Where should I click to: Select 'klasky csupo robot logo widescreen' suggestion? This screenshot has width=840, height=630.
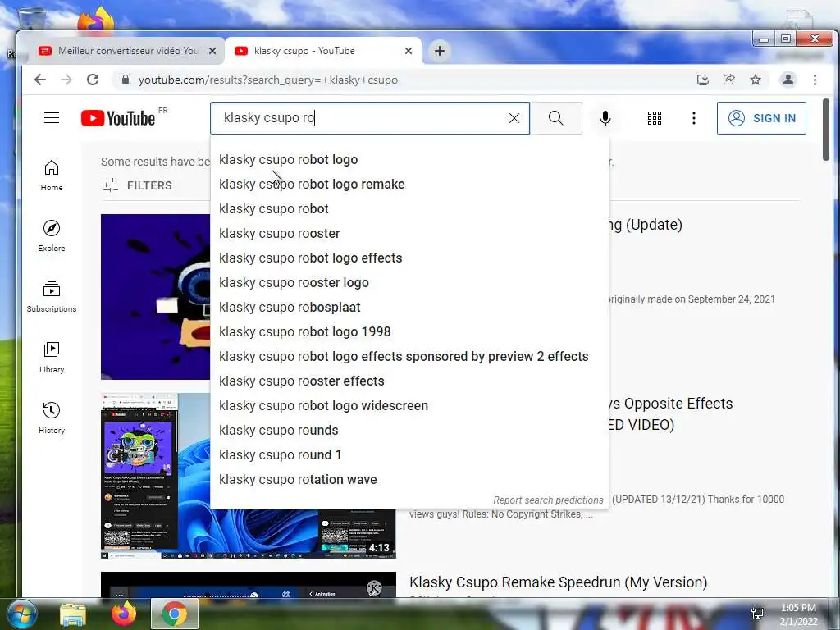[409, 406]
